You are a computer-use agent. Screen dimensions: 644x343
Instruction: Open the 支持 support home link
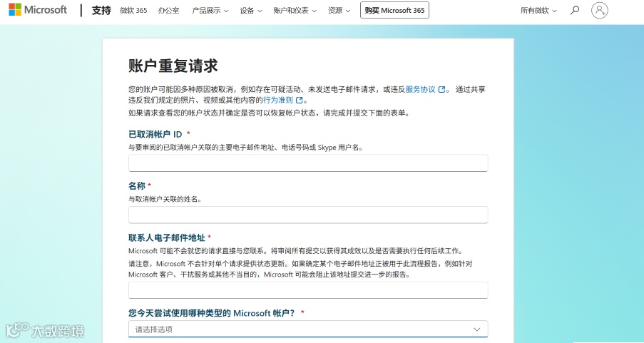point(101,10)
